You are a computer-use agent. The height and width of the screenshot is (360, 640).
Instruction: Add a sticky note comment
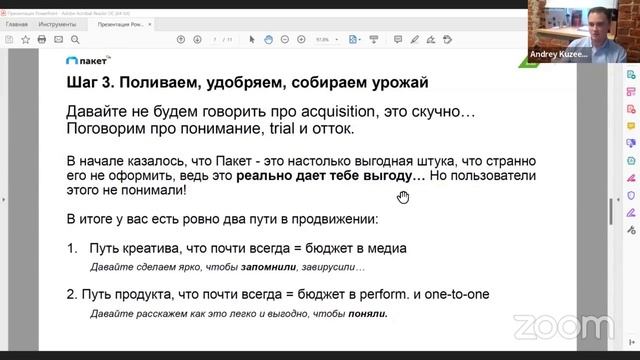[x=398, y=40]
